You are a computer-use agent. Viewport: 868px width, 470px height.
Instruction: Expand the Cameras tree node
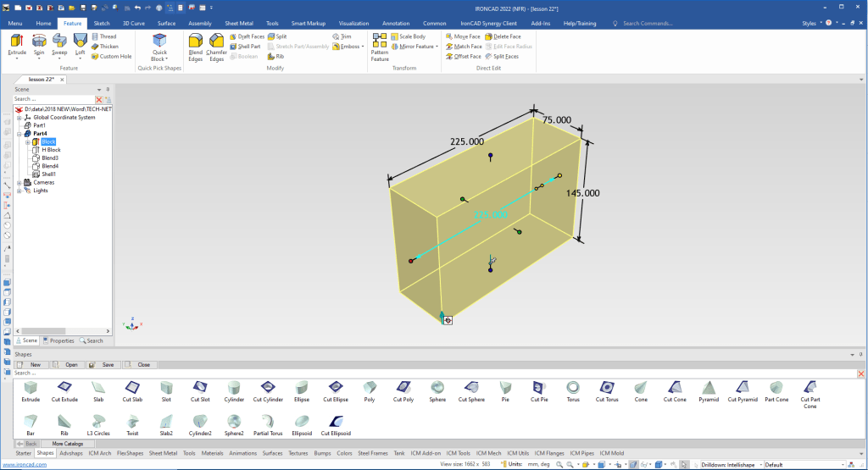19,182
